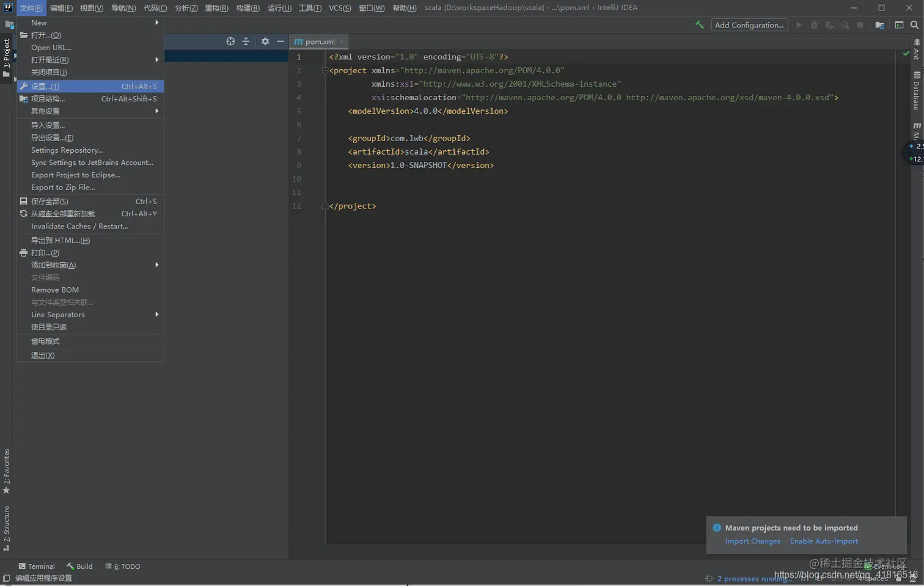Screen dimensions: 924x586
Task: Choose 设置...(T) menu entry
Action: pos(90,87)
